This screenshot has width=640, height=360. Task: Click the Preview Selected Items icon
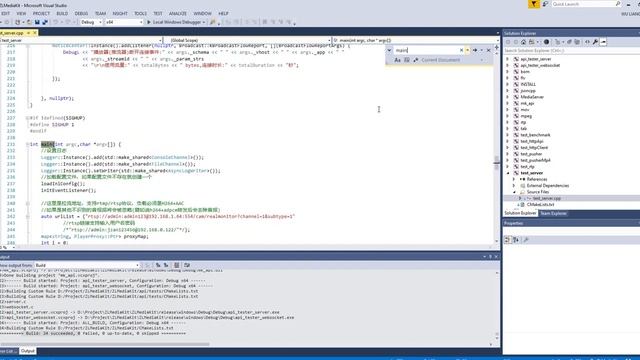[603, 42]
